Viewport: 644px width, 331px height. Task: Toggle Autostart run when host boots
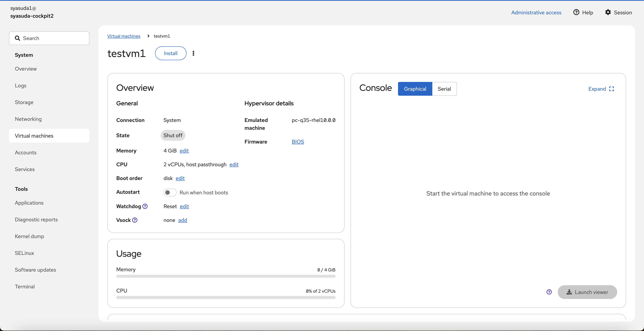(170, 192)
